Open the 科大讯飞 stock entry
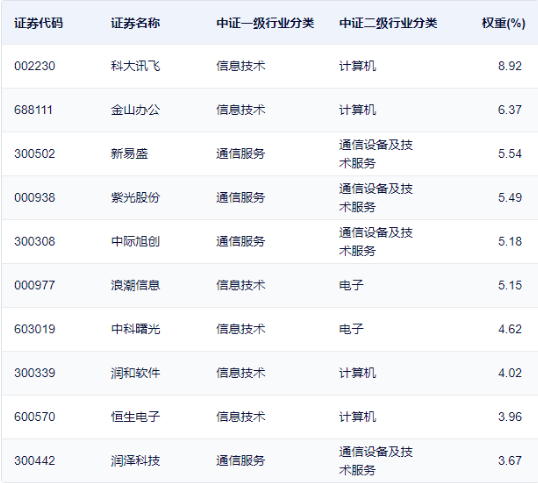Viewport: 538px width, 483px height. 135,66
